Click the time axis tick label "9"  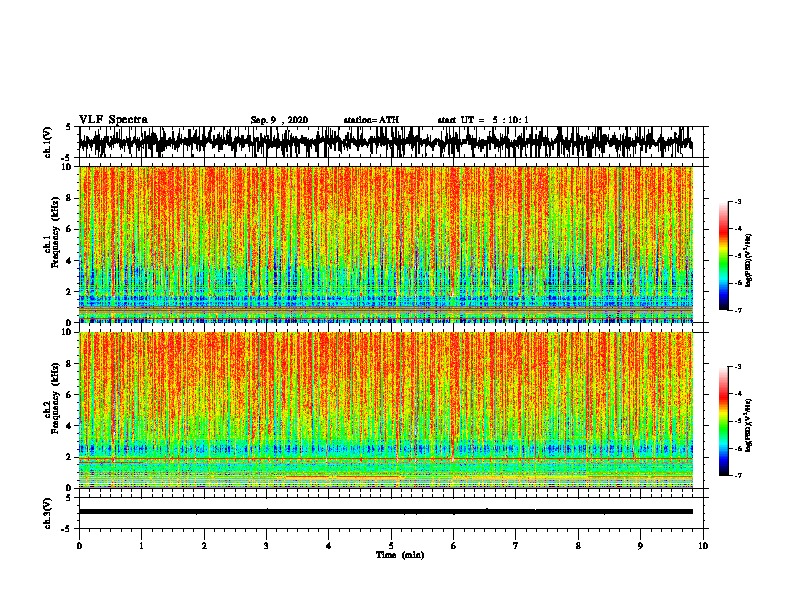point(640,546)
